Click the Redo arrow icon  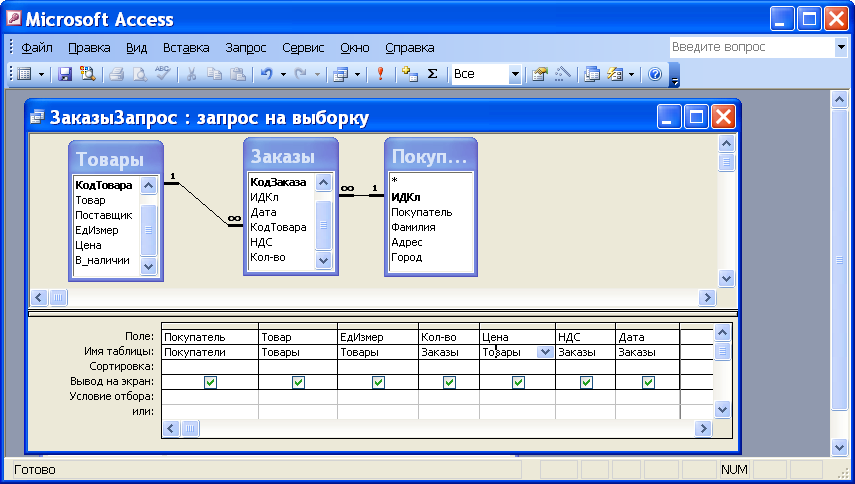[x=300, y=74]
